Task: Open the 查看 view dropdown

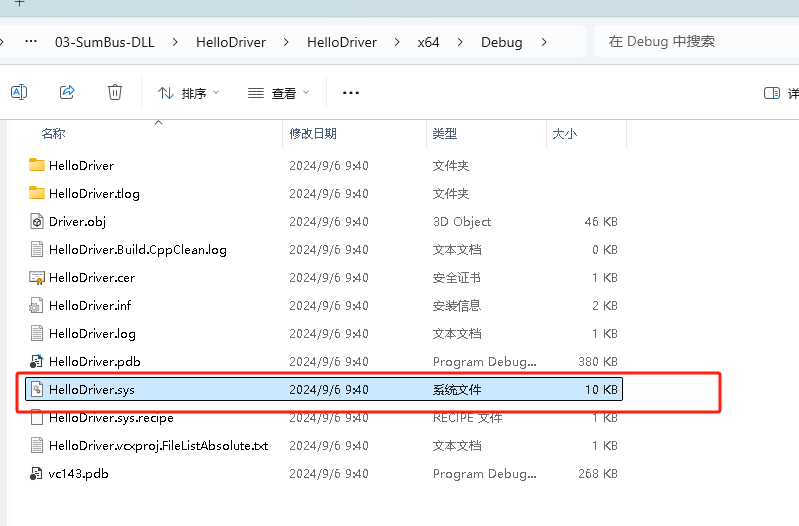Action: pyautogui.click(x=278, y=93)
